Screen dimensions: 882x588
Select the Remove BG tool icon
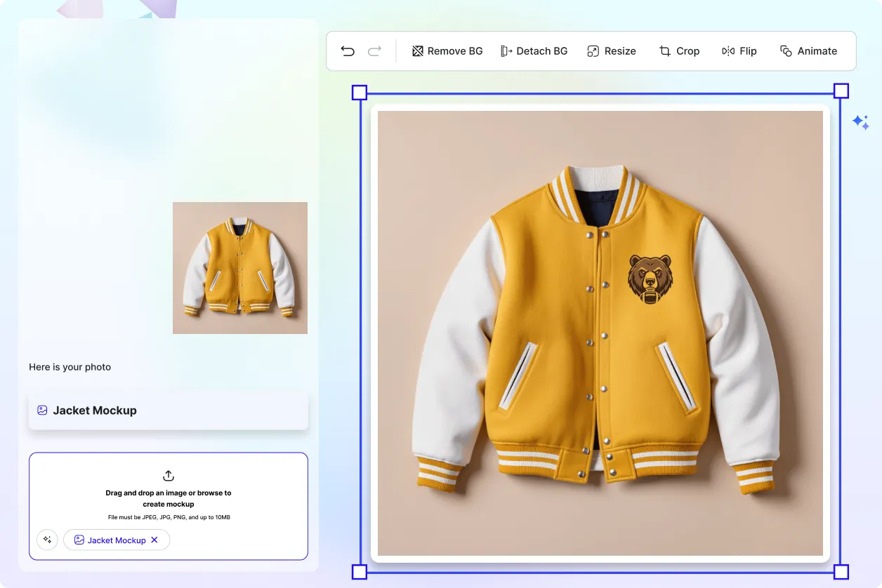[418, 51]
